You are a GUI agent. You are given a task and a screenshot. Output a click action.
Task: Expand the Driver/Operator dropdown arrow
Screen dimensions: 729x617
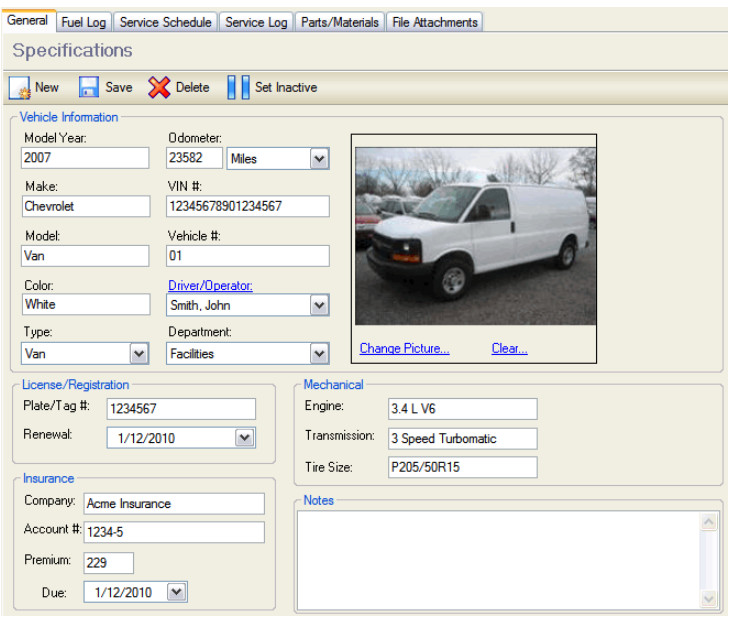[x=319, y=305]
